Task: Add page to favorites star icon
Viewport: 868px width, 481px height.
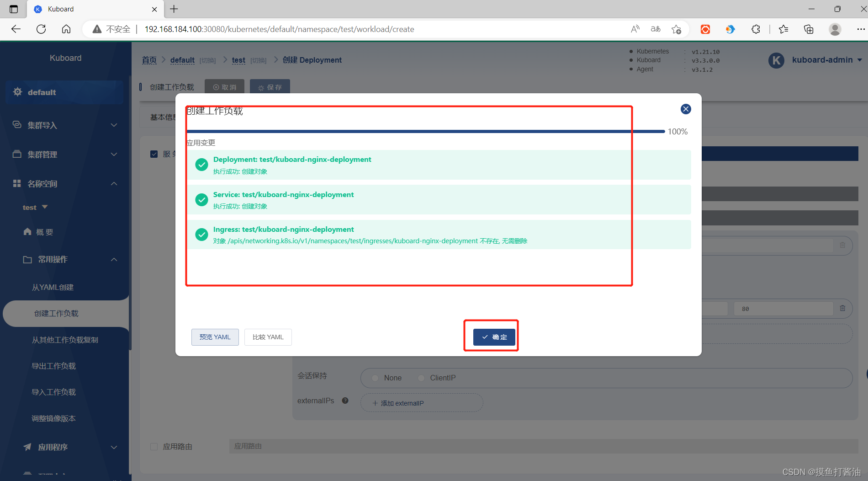Action: pos(677,29)
